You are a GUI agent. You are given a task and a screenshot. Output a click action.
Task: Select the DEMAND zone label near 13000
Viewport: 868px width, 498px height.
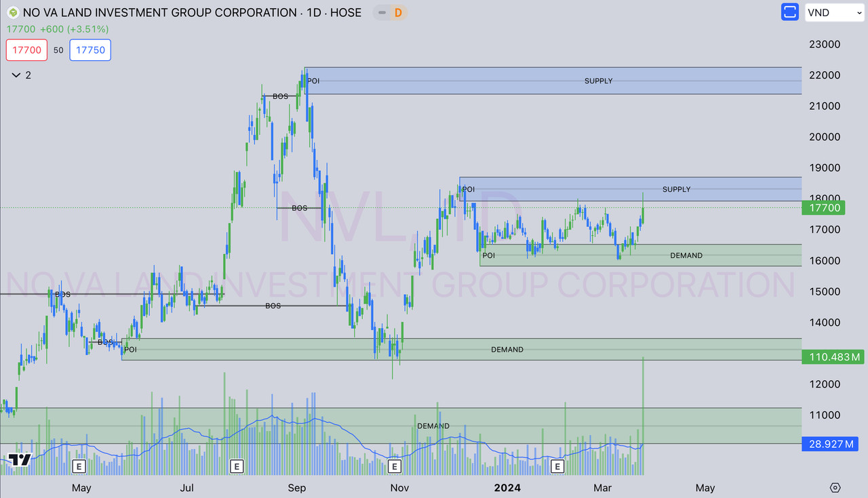(x=507, y=350)
